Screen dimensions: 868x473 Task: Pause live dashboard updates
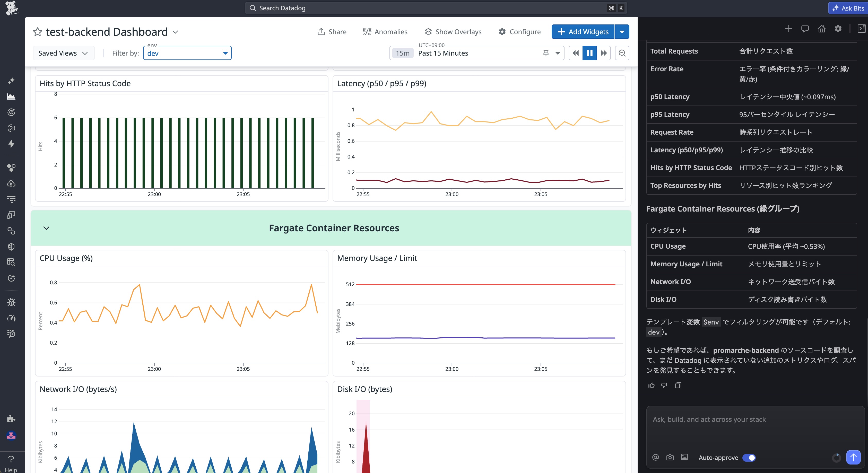(589, 53)
